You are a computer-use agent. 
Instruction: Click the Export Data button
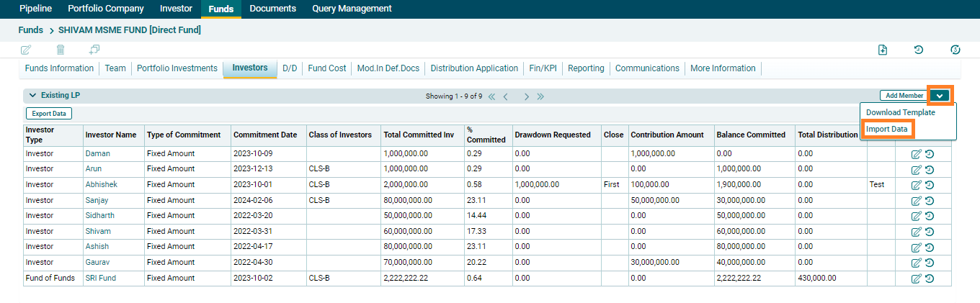pyautogui.click(x=49, y=114)
